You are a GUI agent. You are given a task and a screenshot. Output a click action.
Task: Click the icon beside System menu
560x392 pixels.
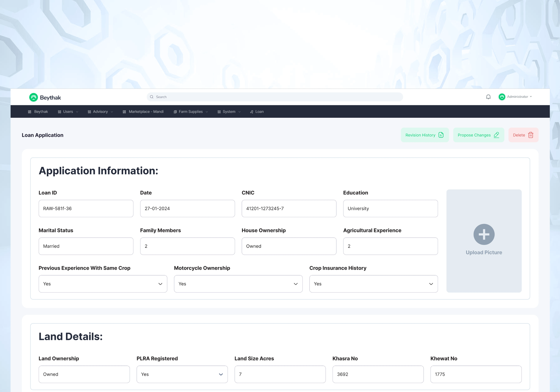(219, 112)
